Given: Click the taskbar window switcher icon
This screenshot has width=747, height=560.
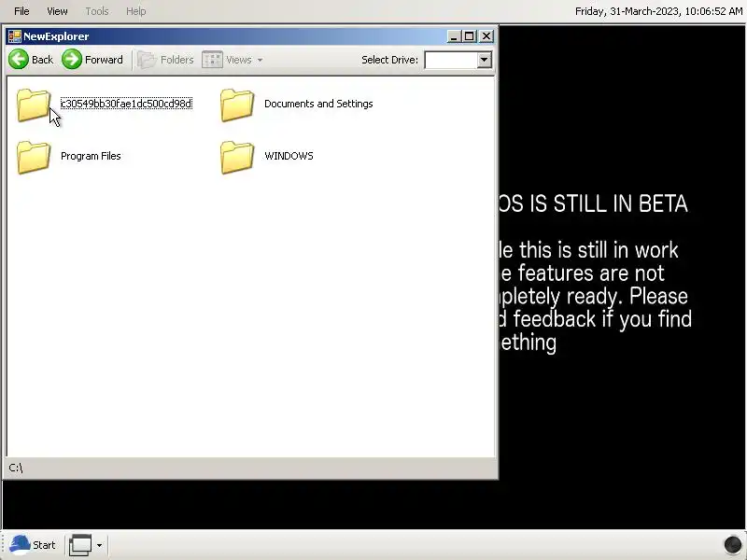Looking at the screenshot, I should (x=80, y=545).
